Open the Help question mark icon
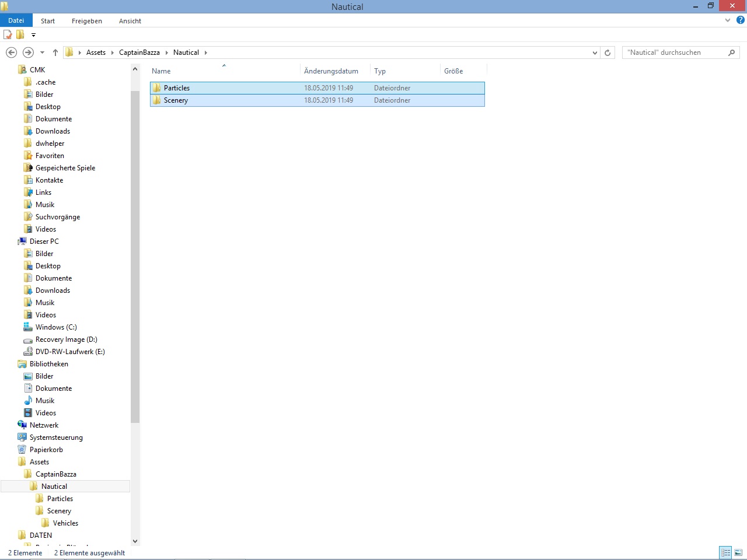Image resolution: width=747 pixels, height=560 pixels. (740, 20)
